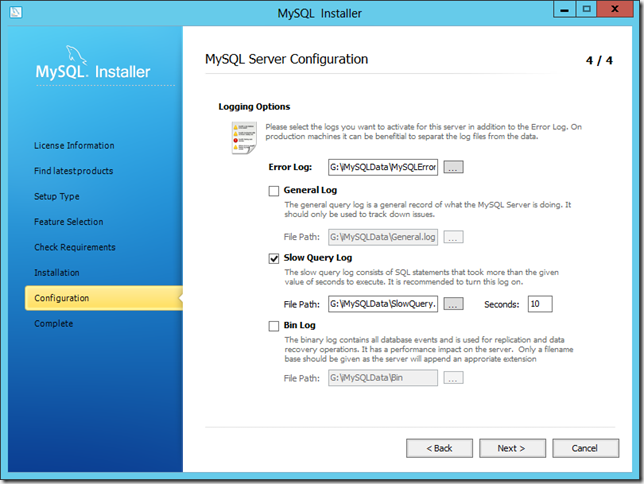Select Setup Type in sidebar
644x484 pixels.
coord(57,196)
